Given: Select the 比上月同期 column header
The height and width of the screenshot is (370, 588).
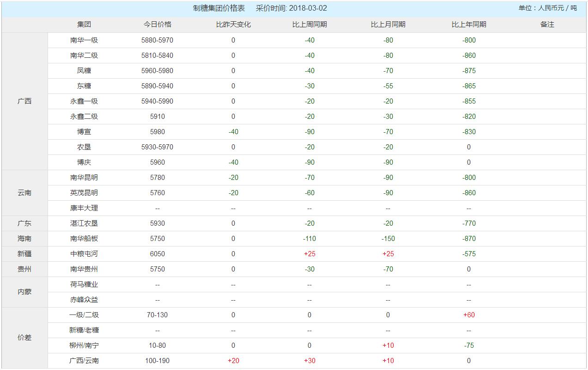Looking at the screenshot, I should pyautogui.click(x=388, y=25).
